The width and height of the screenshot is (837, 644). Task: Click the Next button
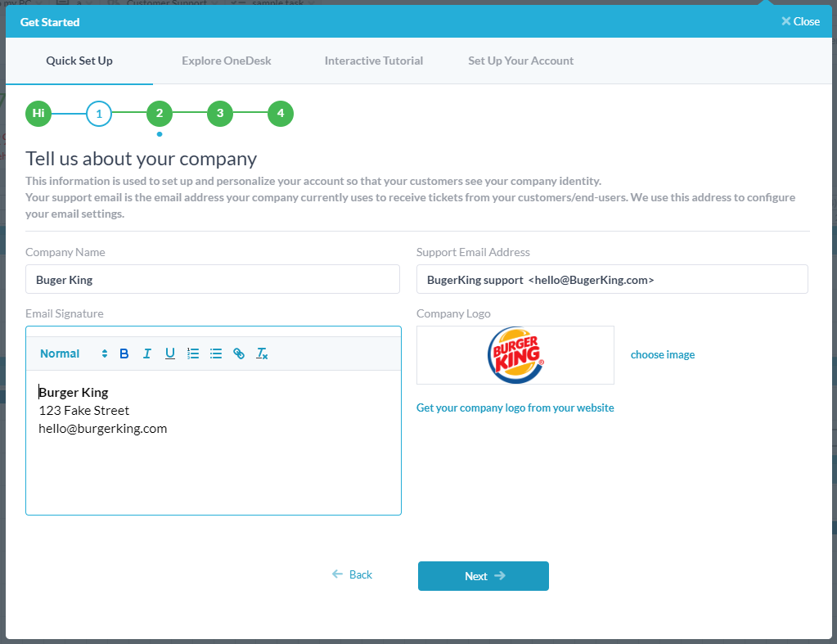[x=483, y=575]
